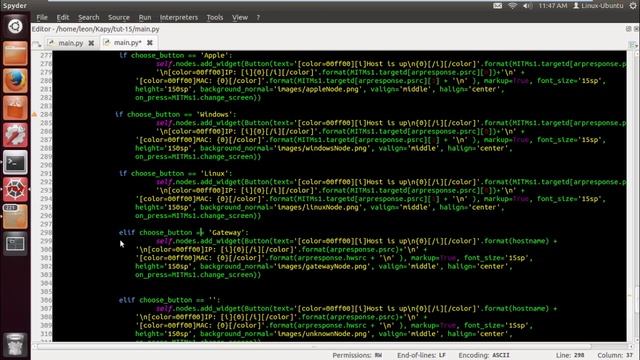Check the mail envelope indicator
The image size is (640, 360).
[498, 6]
